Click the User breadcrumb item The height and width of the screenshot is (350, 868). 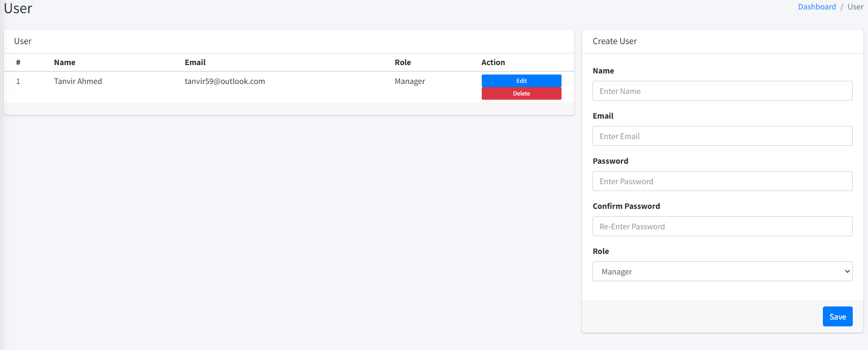855,7
